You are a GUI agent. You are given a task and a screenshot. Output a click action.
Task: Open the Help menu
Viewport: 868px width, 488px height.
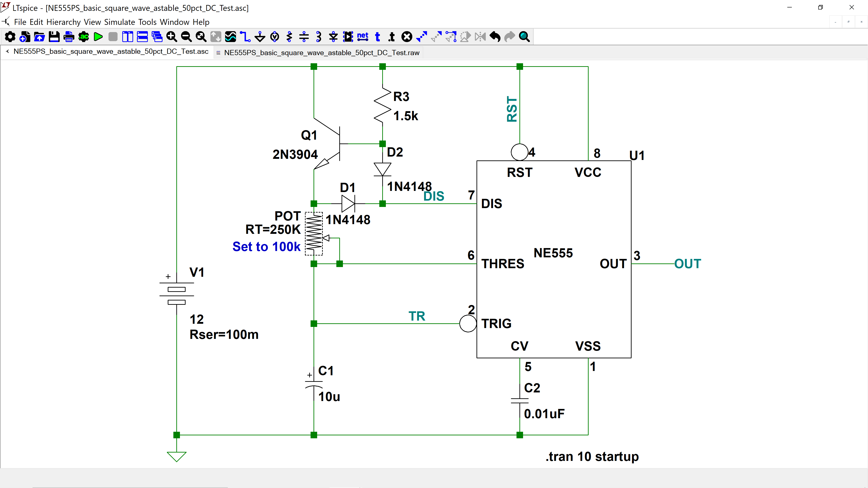click(201, 22)
